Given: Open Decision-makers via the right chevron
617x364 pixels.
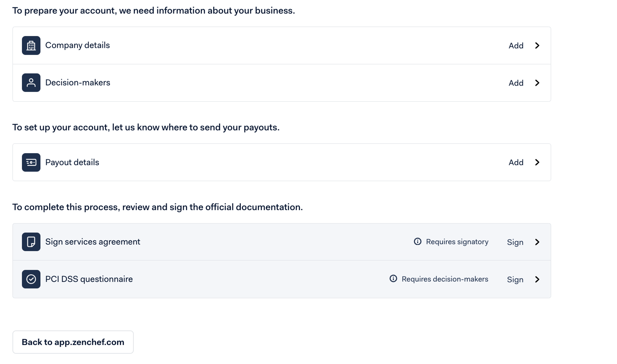Looking at the screenshot, I should pyautogui.click(x=537, y=83).
